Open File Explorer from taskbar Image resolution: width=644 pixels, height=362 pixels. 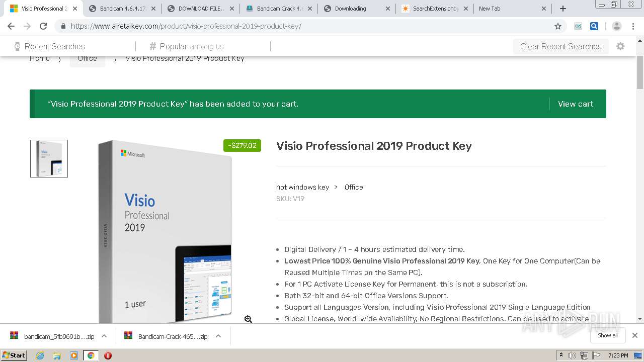tap(57, 355)
